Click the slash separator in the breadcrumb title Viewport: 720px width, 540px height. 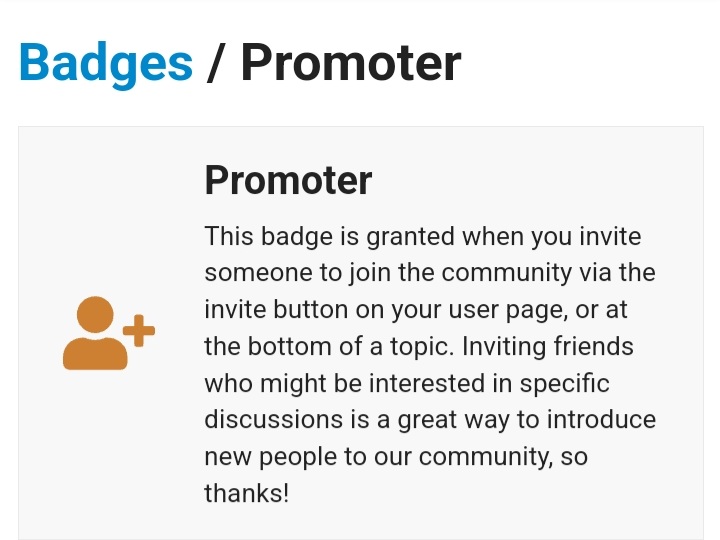point(216,62)
